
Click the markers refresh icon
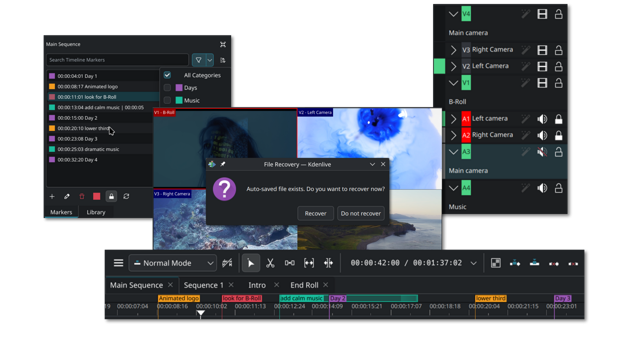tap(127, 196)
